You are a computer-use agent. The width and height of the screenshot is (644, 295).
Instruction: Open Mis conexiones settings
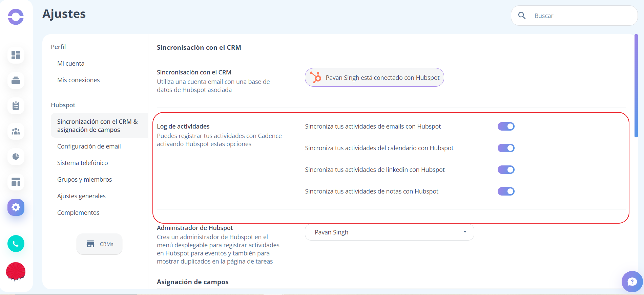[x=78, y=80]
